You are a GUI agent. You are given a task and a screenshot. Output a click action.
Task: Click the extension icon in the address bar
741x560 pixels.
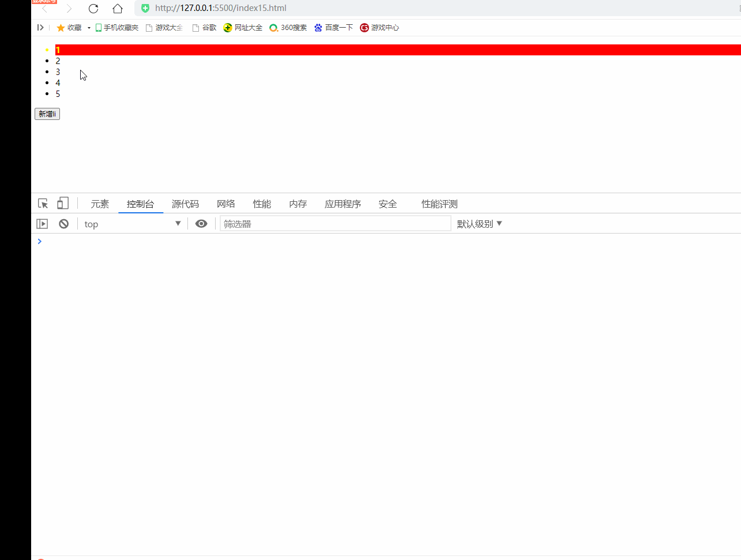click(144, 8)
